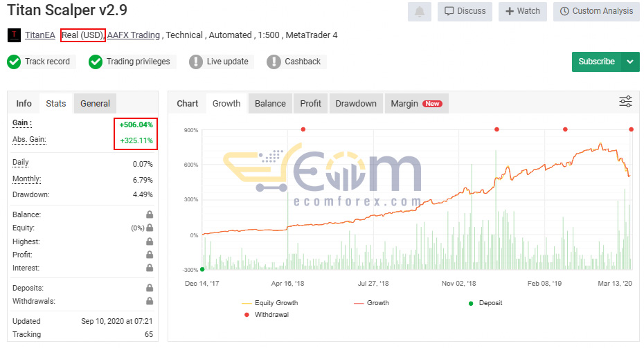Click the +506.04% gain value
This screenshot has height=348, width=644.
click(x=136, y=125)
